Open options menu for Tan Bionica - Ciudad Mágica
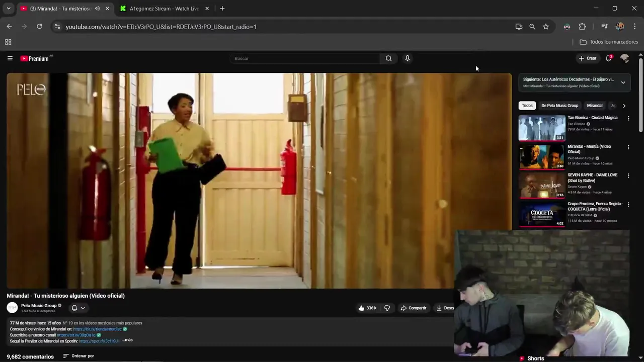Viewport: 644px width, 362px height. [628, 118]
